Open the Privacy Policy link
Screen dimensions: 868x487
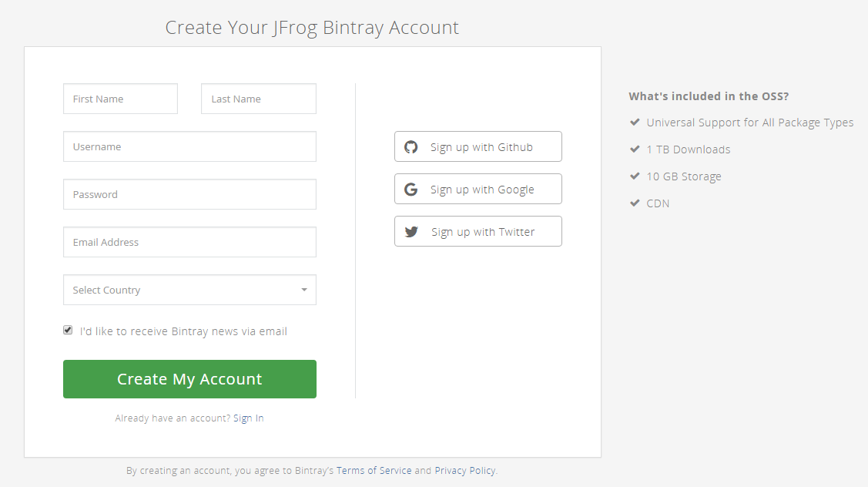pyautogui.click(x=465, y=470)
